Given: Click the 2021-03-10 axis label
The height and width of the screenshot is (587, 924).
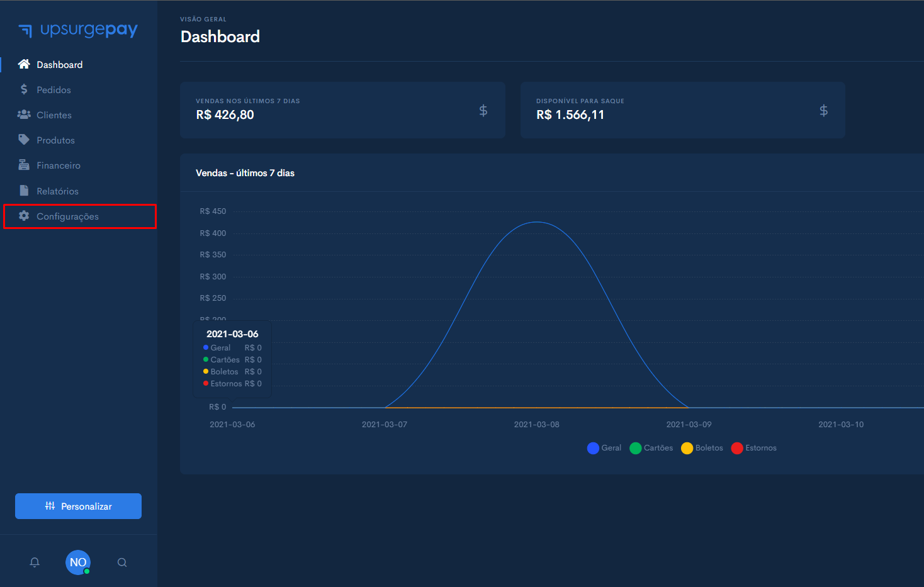Looking at the screenshot, I should [841, 425].
